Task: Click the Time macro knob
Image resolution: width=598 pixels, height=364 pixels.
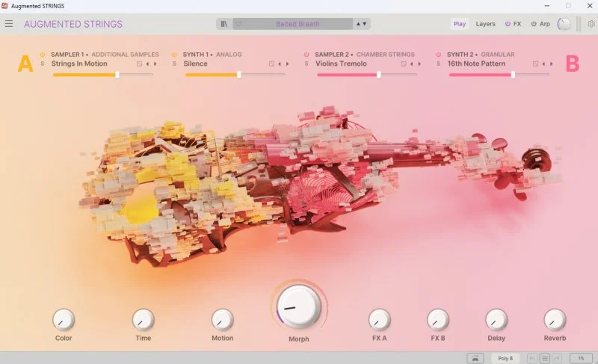Action: pyautogui.click(x=143, y=319)
